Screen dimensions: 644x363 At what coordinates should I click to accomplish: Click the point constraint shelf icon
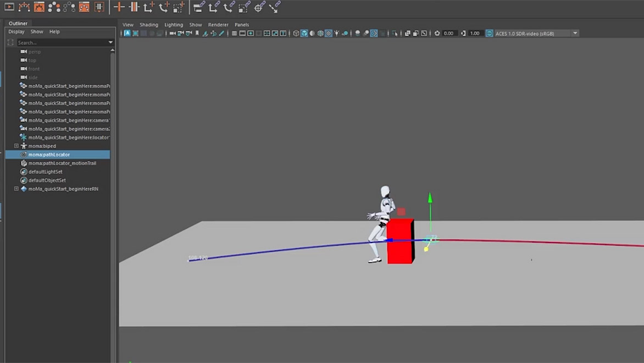click(214, 7)
